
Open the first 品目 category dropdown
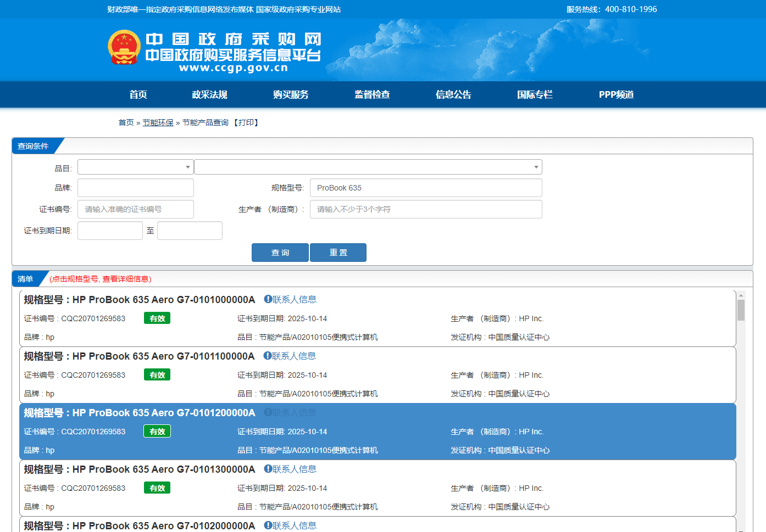(136, 167)
